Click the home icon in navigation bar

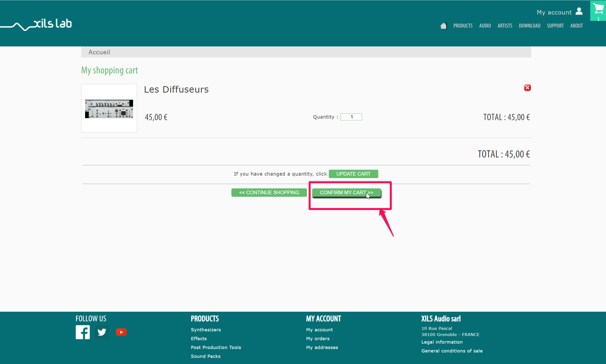pos(443,26)
